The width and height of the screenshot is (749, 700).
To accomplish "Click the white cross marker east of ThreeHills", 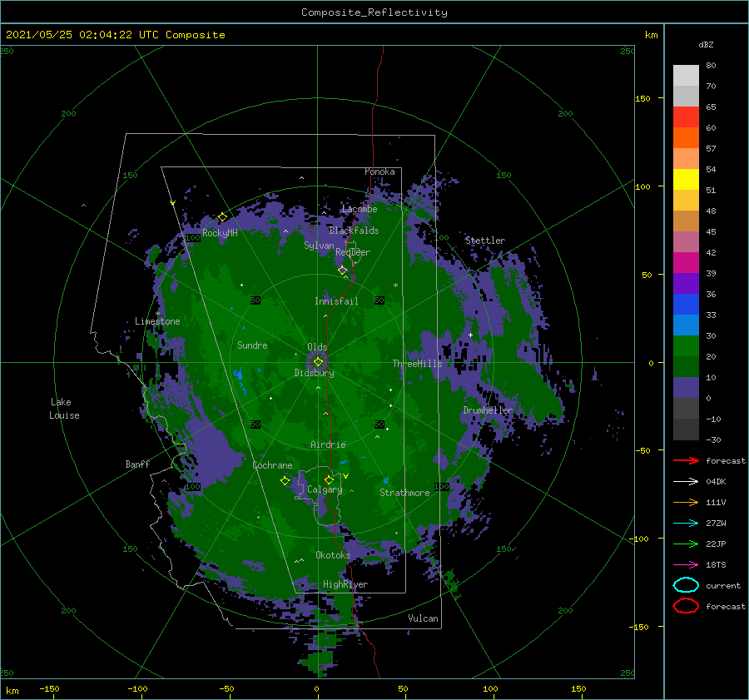I will (x=470, y=335).
